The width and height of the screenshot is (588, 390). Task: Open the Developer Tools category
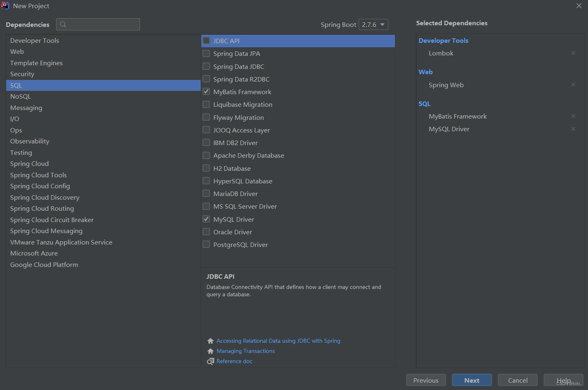[35, 41]
